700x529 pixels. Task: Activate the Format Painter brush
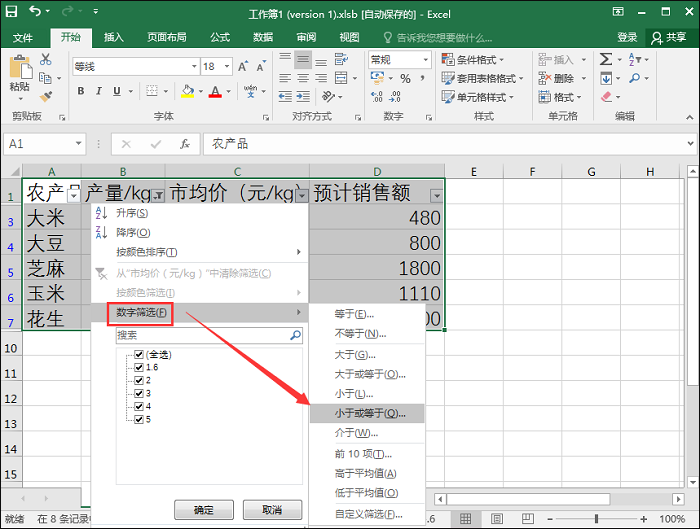point(46,96)
